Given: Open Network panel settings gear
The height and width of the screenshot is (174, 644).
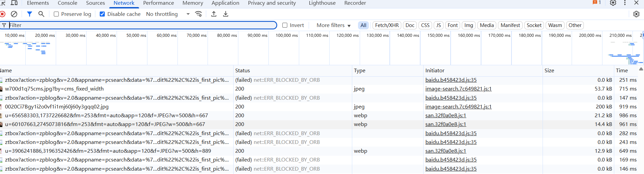Looking at the screenshot, I should [636, 14].
